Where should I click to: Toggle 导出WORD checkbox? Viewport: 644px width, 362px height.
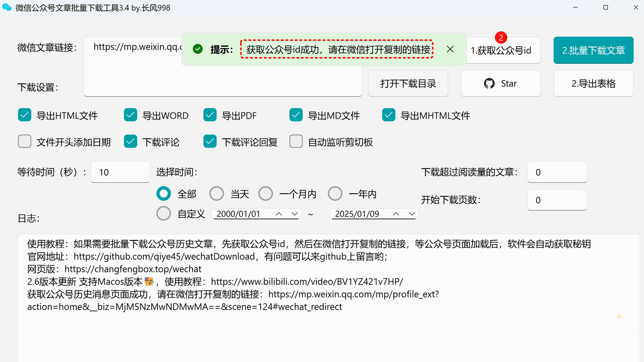tap(131, 115)
